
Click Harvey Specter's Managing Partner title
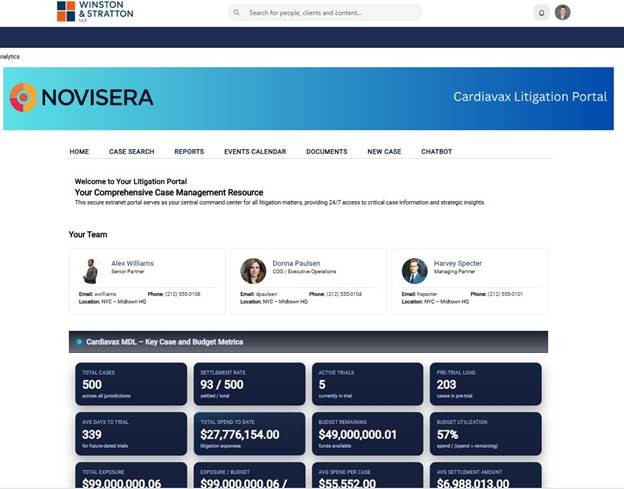(454, 272)
